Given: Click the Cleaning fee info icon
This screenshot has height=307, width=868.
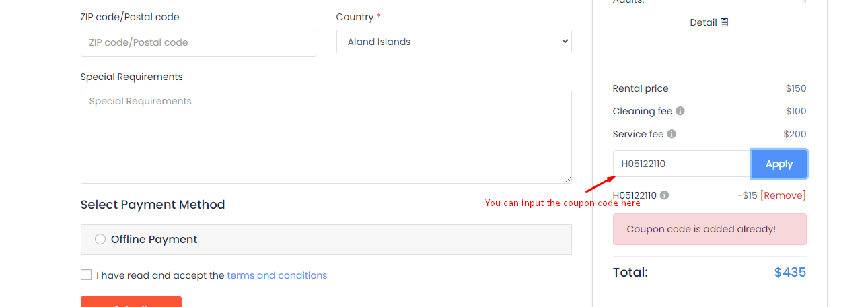Looking at the screenshot, I should [x=680, y=111].
